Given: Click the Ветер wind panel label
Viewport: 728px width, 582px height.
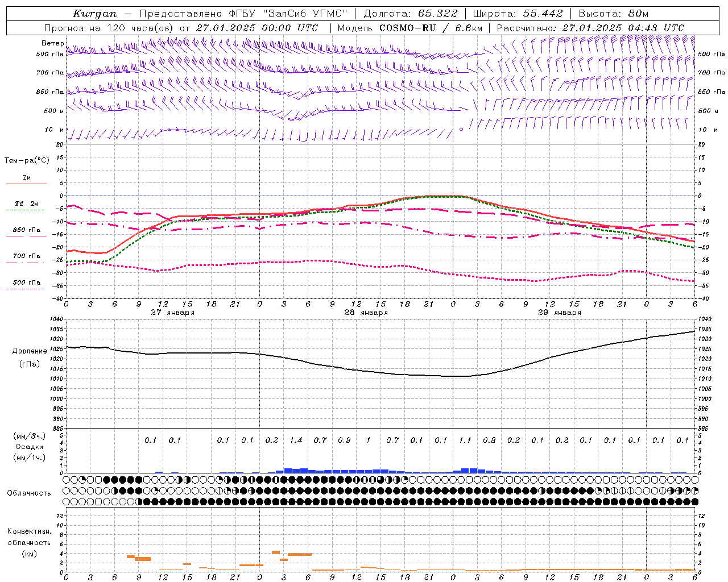Looking at the screenshot, I should tap(53, 43).
